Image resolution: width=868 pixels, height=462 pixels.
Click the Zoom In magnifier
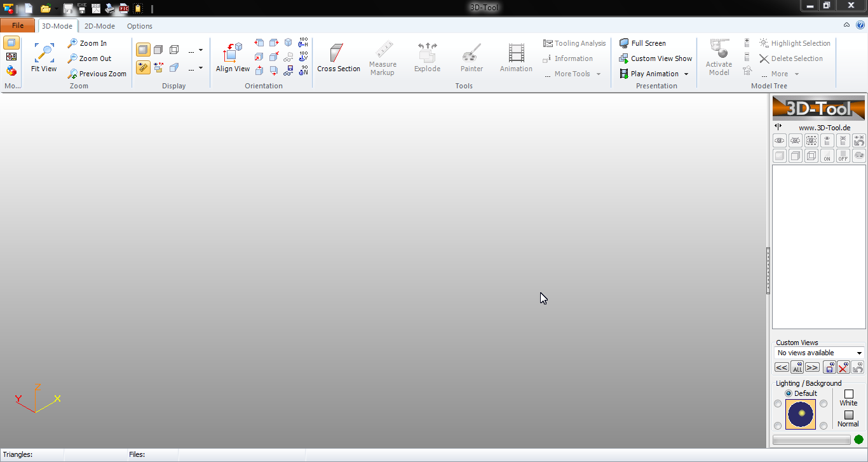pyautogui.click(x=73, y=43)
